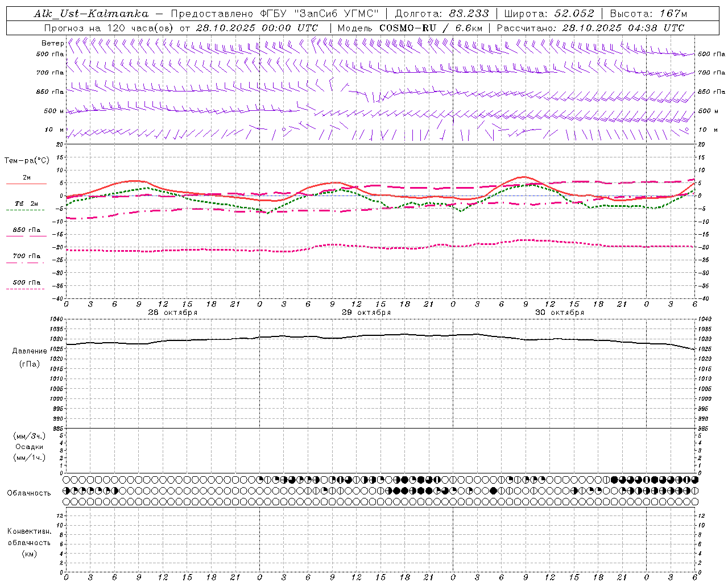Click the Конвективн. panel label

click(x=29, y=531)
